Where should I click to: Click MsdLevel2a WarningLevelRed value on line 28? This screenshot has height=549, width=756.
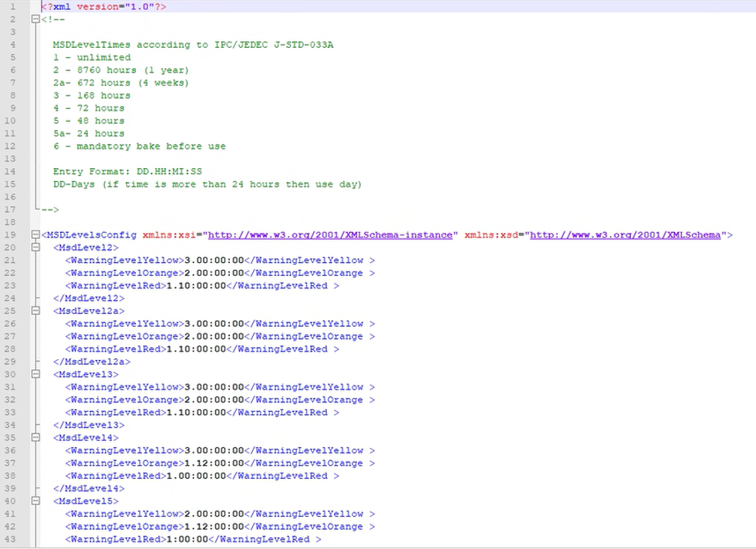coord(196,349)
